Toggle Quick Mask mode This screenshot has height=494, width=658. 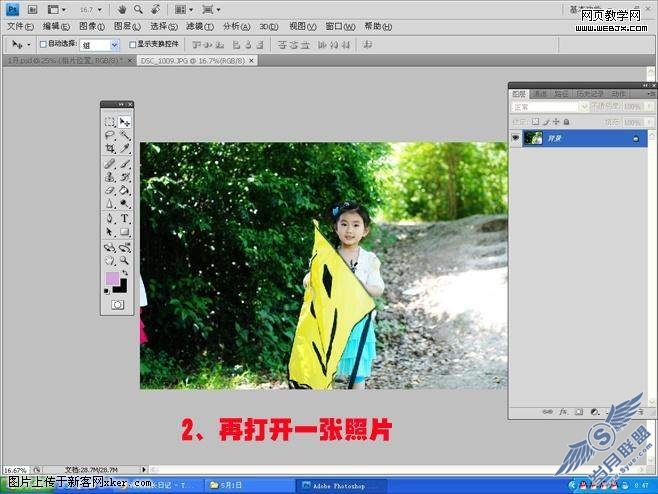(x=118, y=305)
